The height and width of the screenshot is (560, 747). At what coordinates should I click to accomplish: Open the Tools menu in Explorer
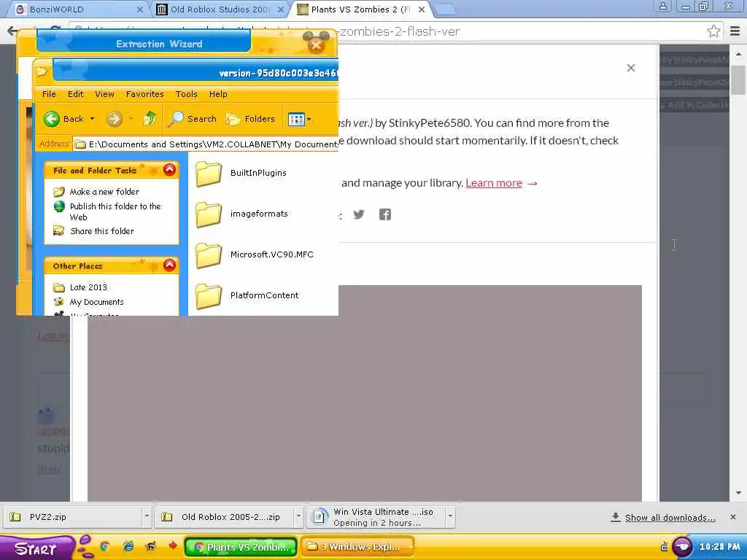[x=186, y=94]
